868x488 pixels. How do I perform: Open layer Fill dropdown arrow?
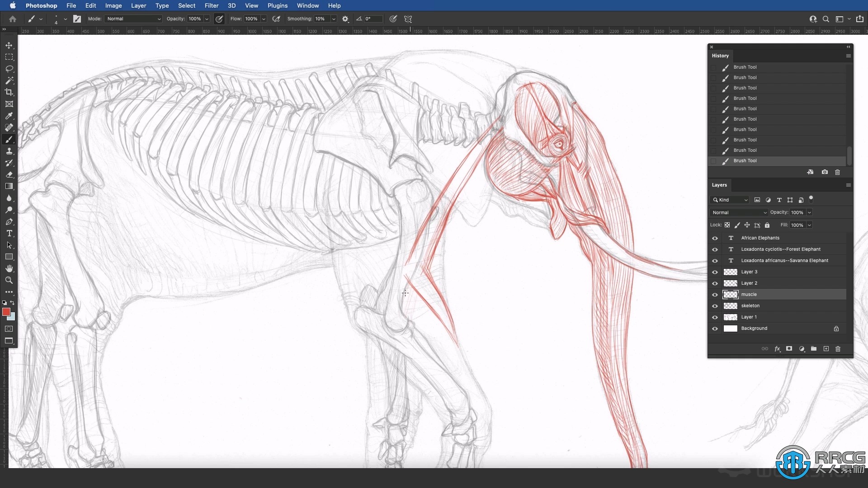(809, 225)
